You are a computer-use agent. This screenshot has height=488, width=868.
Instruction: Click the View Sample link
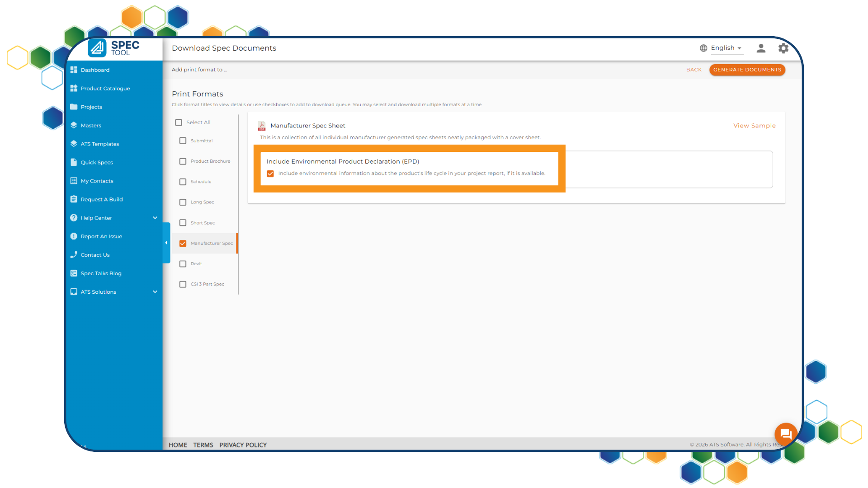click(x=754, y=126)
